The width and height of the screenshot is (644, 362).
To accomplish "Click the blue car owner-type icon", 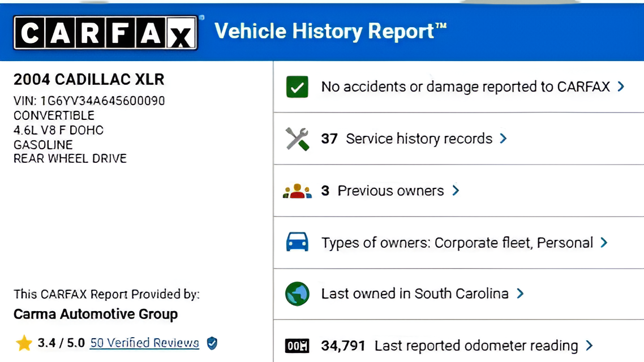I will point(297,243).
